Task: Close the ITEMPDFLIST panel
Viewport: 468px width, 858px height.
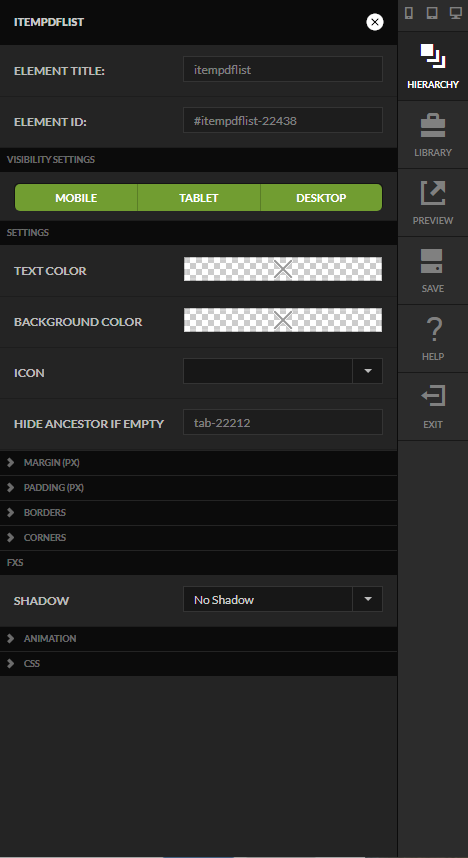Action: pyautogui.click(x=375, y=22)
